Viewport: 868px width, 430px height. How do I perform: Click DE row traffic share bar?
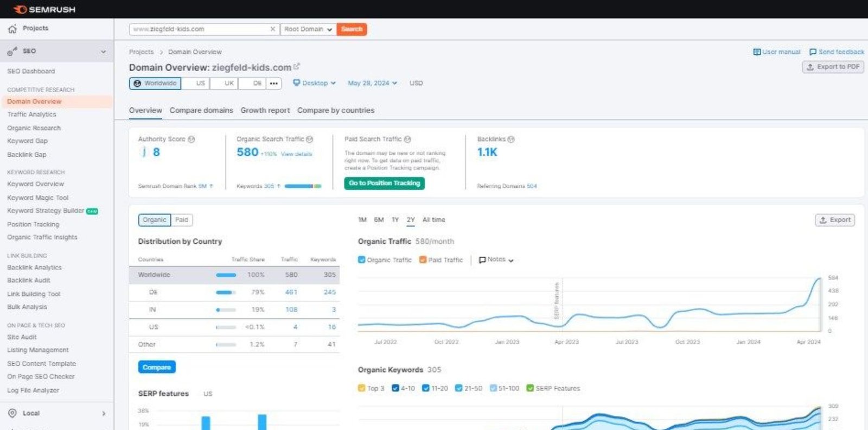[x=226, y=293]
